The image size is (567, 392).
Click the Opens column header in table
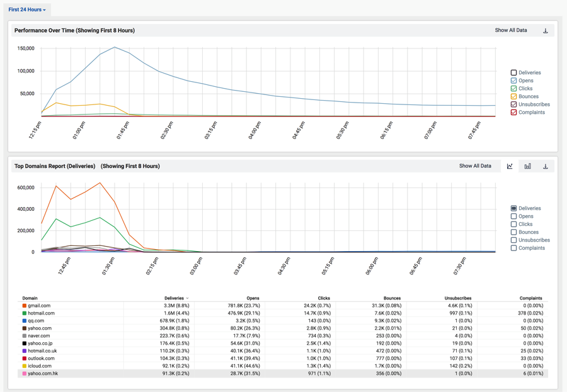253,298
